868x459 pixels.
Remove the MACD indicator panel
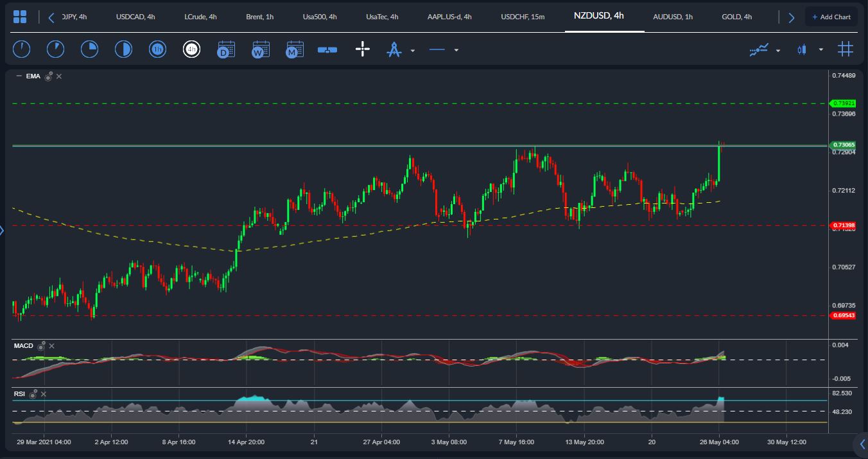pos(51,346)
